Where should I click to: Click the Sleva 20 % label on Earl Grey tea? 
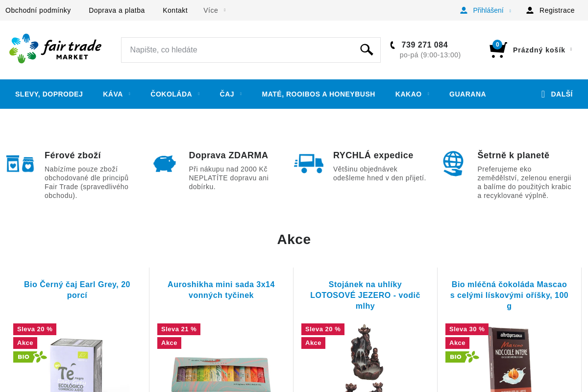(x=35, y=329)
